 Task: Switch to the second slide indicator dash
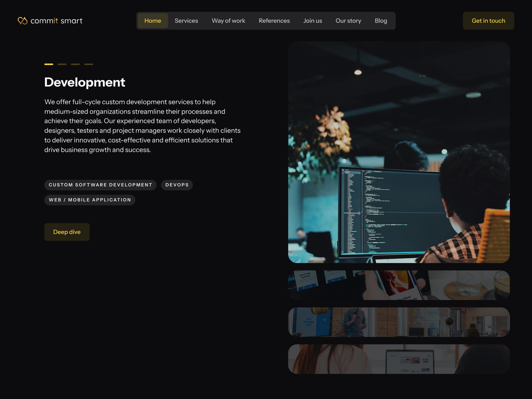pos(62,64)
